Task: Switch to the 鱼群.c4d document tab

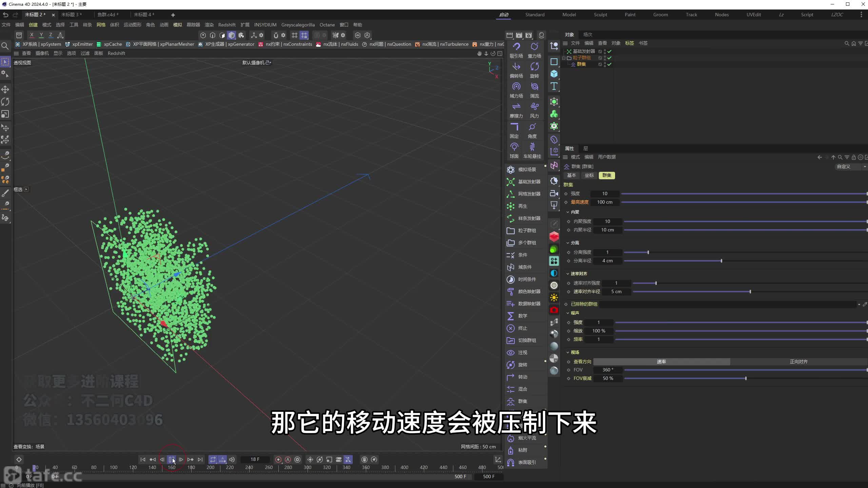Action: coord(108,15)
